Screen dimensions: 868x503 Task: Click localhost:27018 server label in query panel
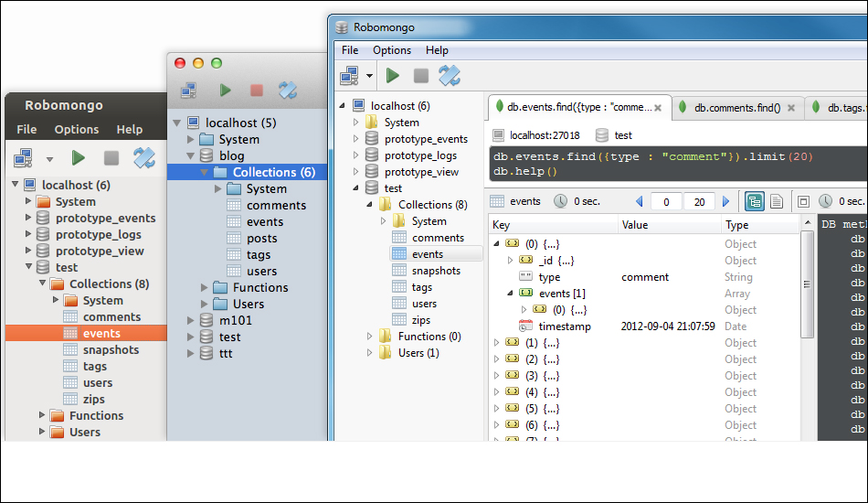point(545,135)
